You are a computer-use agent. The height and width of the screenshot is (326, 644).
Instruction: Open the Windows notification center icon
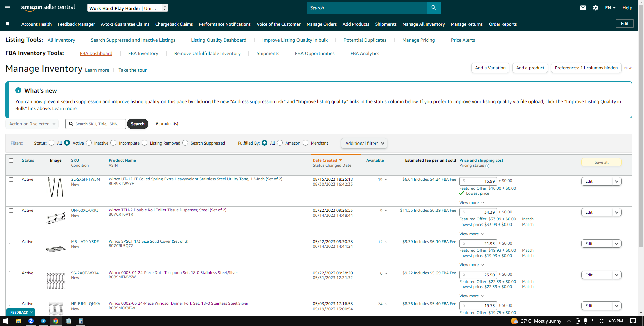point(633,321)
